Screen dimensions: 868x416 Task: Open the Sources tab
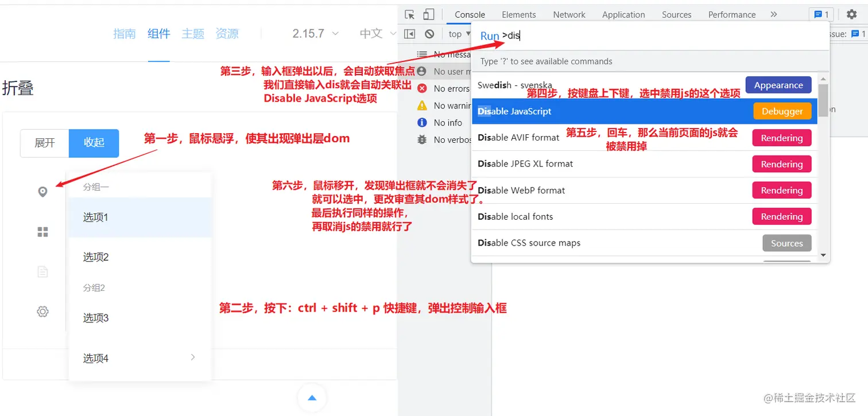676,15
